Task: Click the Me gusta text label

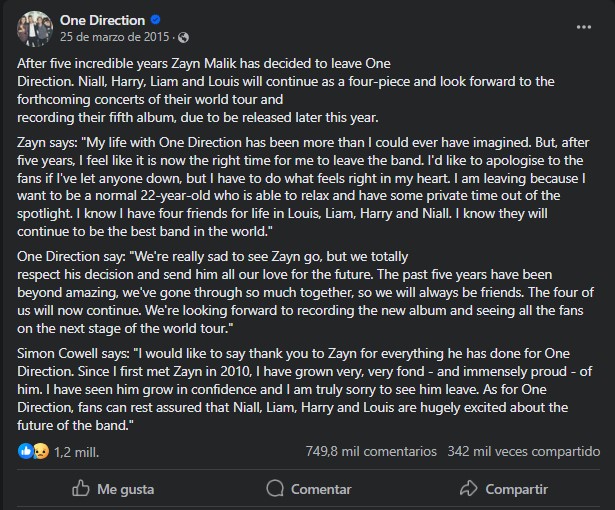Action: pyautogui.click(x=125, y=489)
